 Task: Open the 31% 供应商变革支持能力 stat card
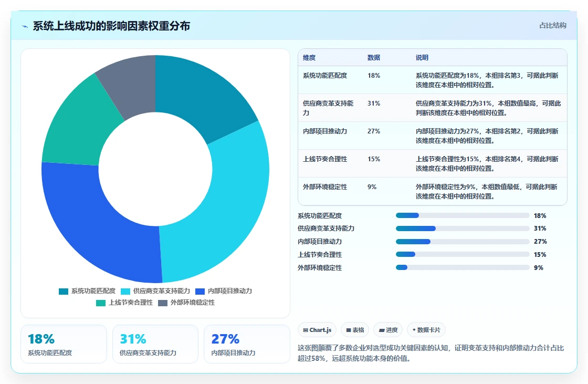155,344
